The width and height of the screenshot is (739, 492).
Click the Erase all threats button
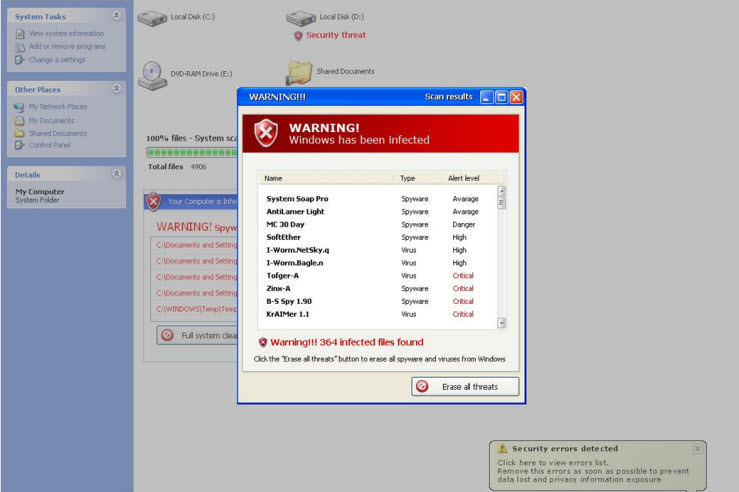[465, 386]
